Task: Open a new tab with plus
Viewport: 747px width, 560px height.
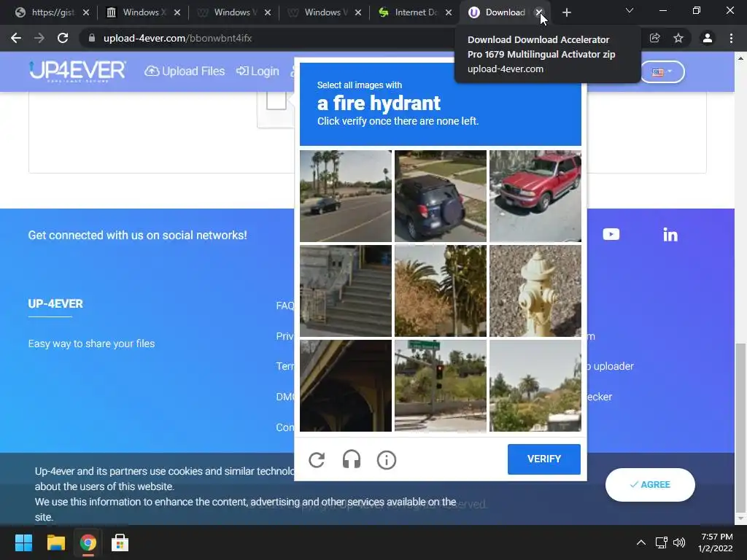Action: pos(566,13)
